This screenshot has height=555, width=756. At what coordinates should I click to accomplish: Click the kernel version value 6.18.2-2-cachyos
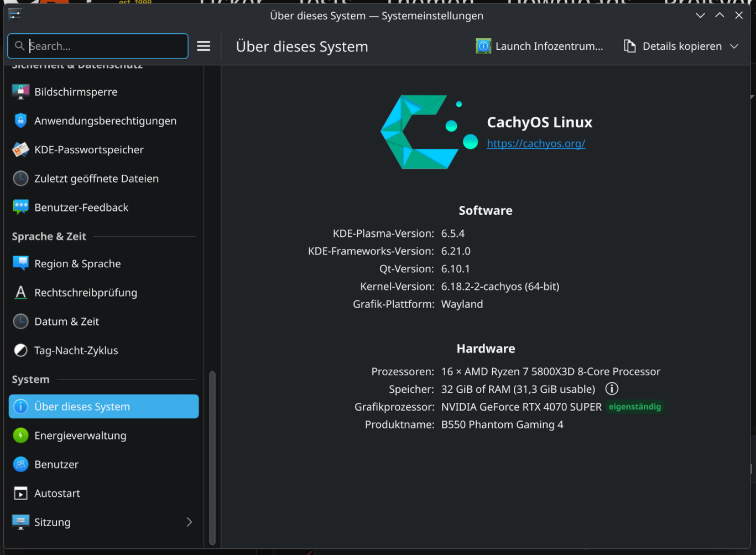(500, 287)
